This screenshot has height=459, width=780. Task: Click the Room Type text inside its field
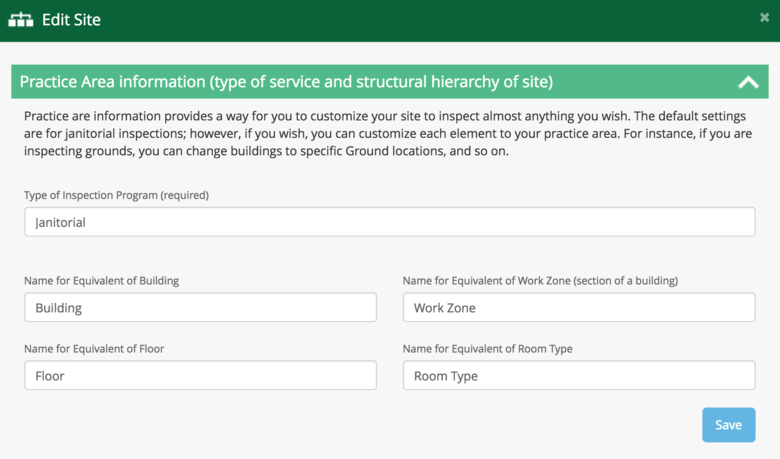click(x=446, y=376)
